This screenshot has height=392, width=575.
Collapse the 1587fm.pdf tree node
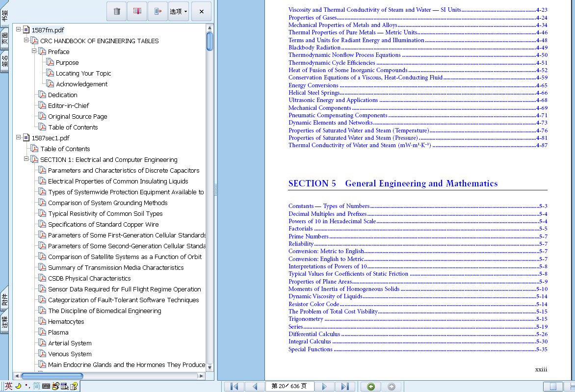(x=18, y=29)
